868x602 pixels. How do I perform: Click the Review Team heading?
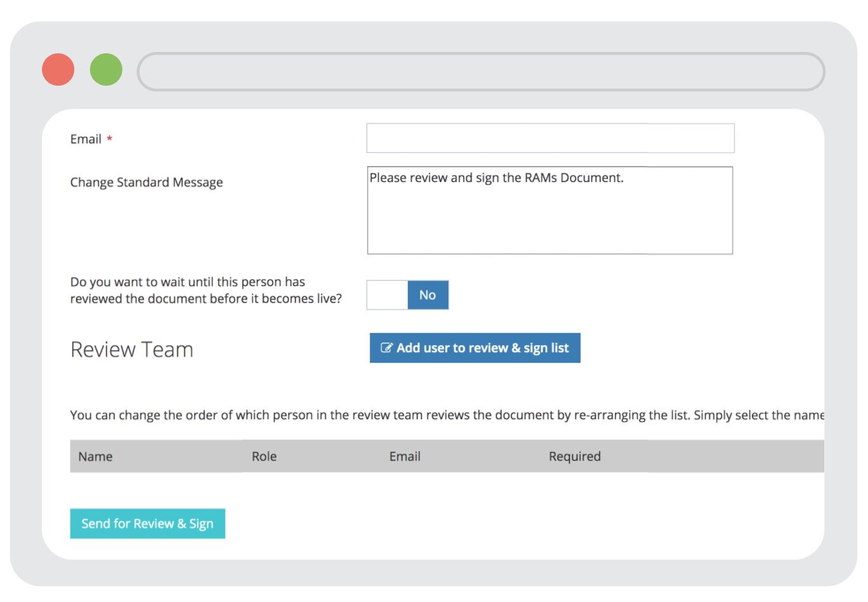click(132, 350)
